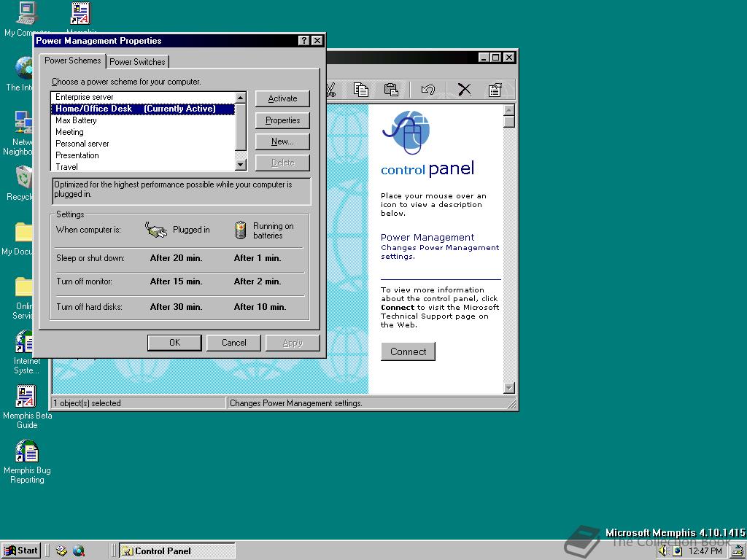Click scheme list scroll up arrow
Viewport: 747px width, 560px height.
[241, 98]
